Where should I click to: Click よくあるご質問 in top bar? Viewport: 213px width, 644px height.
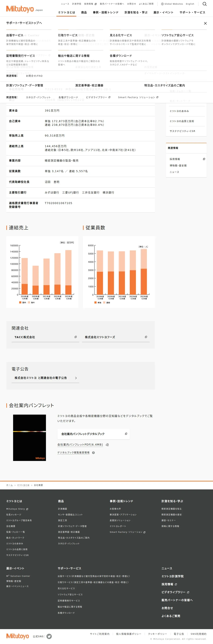[x=146, y=4]
